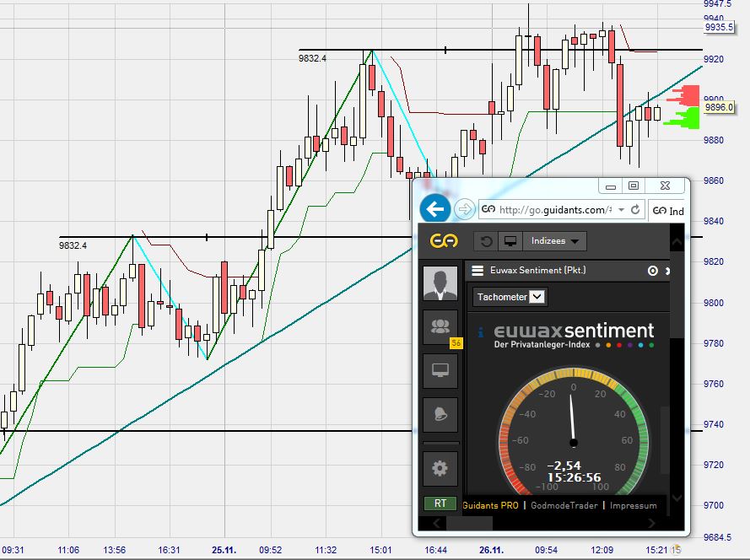Click the 9832.4 label below the upper black line
Viewport: 750px width, 560px height.
312,58
